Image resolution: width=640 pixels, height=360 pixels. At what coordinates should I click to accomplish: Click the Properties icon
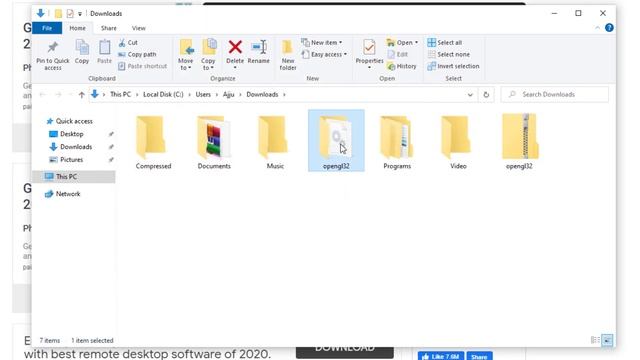click(x=369, y=48)
